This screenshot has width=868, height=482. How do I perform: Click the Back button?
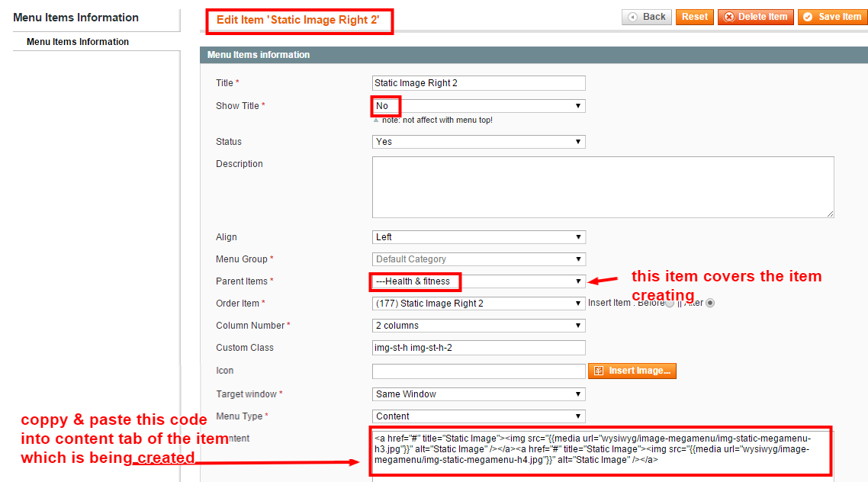[x=647, y=17]
